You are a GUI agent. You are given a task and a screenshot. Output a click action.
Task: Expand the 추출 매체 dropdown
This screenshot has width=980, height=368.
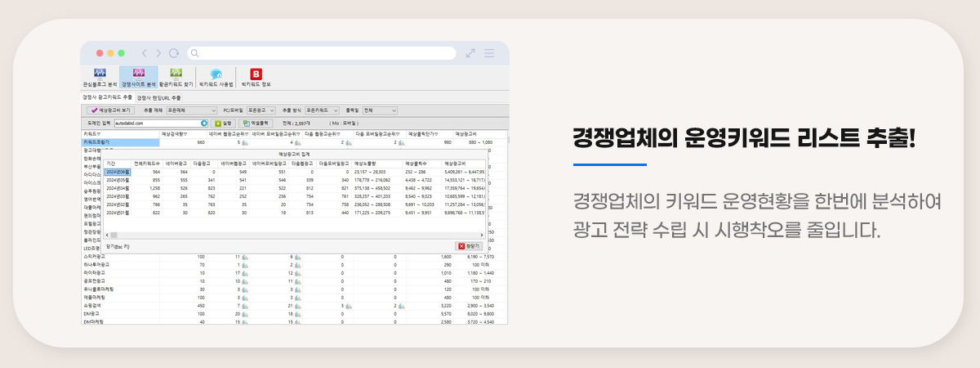[191, 110]
